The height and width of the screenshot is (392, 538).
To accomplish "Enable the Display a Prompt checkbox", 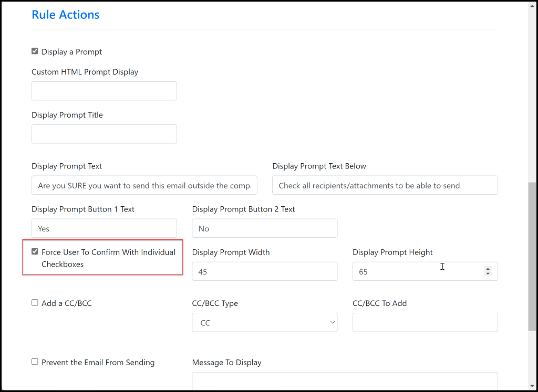I will (35, 51).
